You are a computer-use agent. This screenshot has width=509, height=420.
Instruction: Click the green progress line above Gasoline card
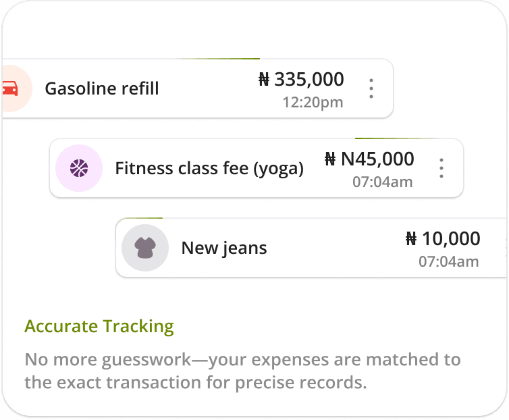221,59
